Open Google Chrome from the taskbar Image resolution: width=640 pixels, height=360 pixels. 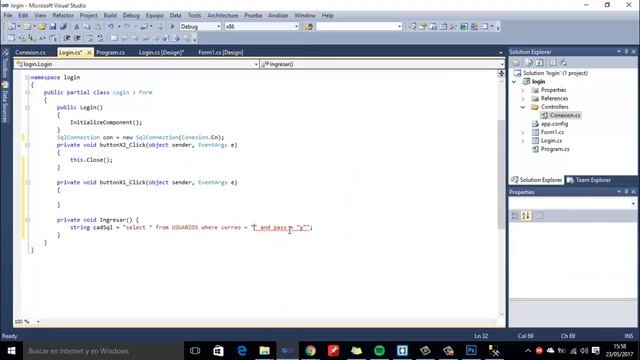pyautogui.click(x=311, y=351)
